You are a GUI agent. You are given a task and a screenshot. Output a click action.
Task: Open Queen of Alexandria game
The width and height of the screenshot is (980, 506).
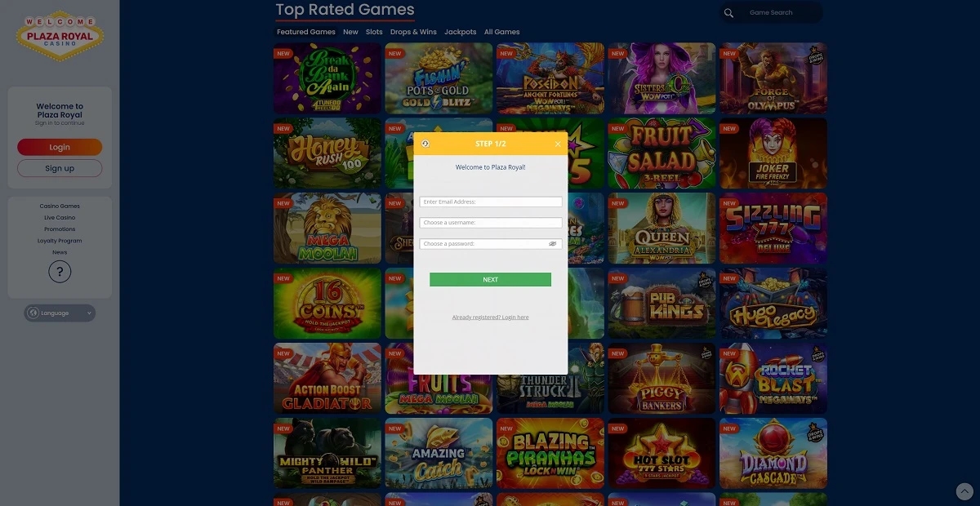[661, 228]
